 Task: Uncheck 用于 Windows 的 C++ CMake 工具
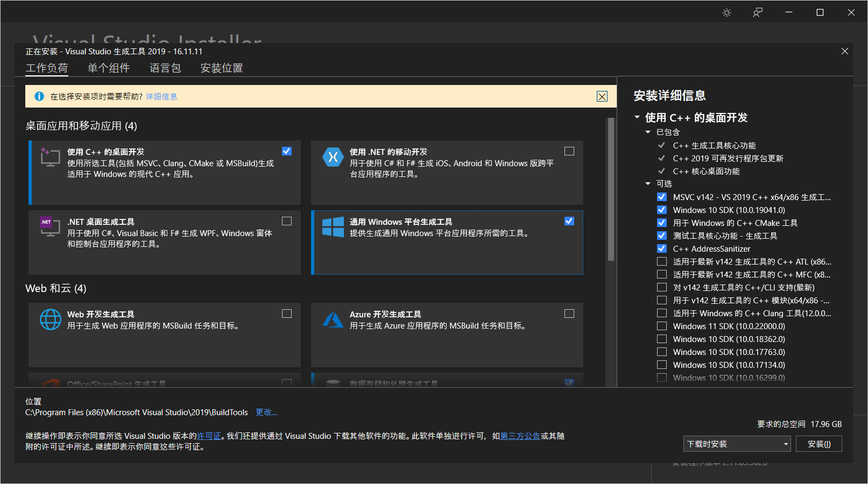point(662,223)
